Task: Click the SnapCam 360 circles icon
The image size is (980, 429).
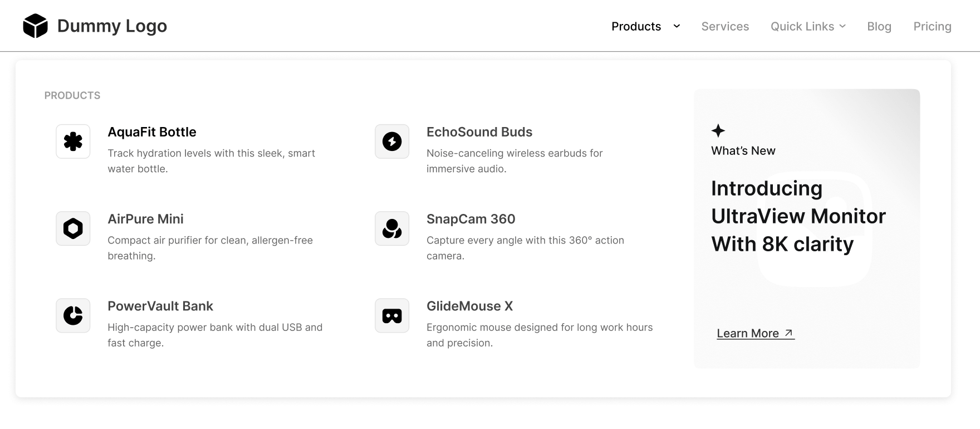Action: [x=392, y=228]
